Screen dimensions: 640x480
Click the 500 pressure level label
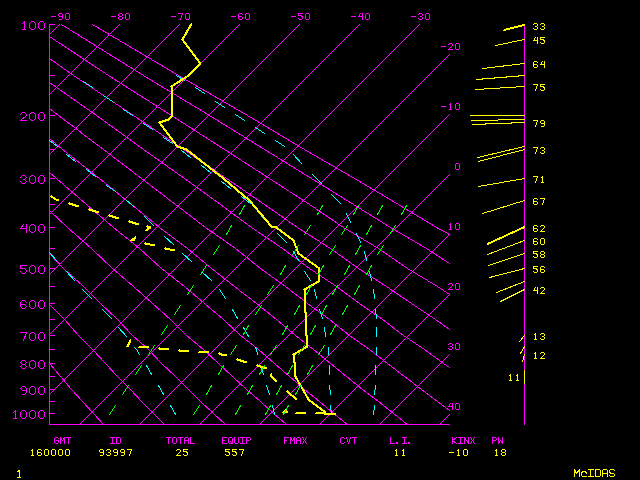(x=32, y=269)
